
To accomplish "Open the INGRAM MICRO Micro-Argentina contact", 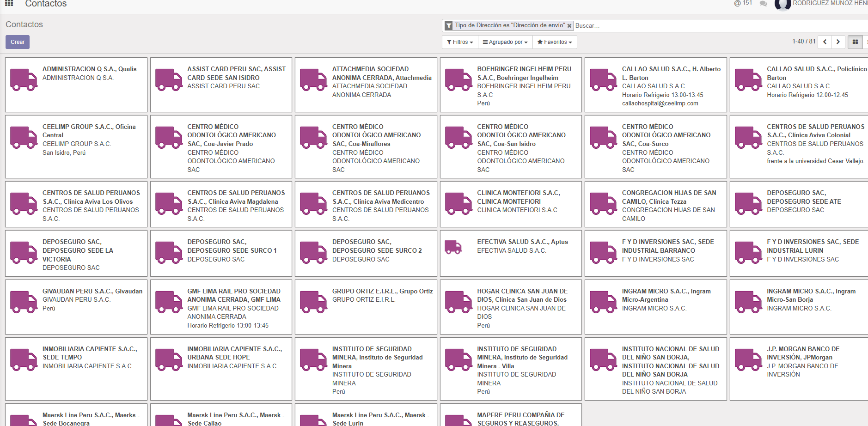I will [x=656, y=307].
